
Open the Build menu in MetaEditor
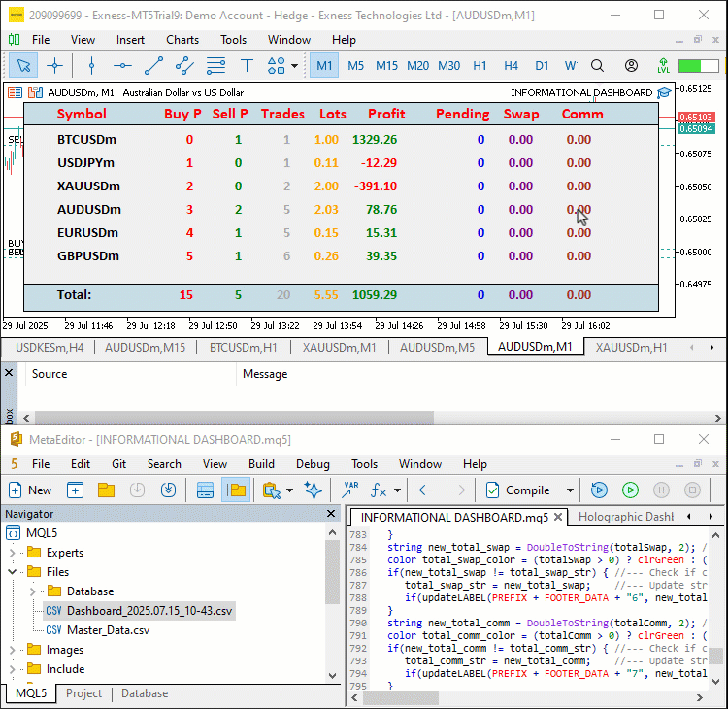coord(261,463)
